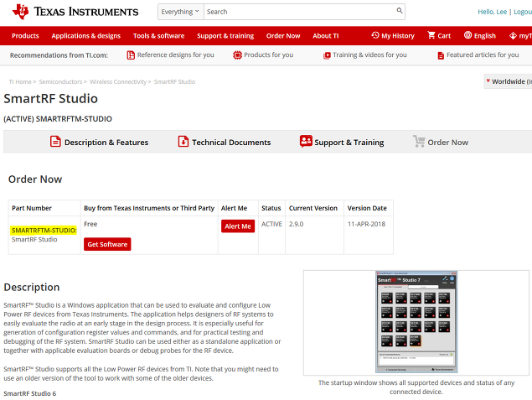The height and width of the screenshot is (400, 532).
Task: Open Applications & designs menu
Action: 85,36
